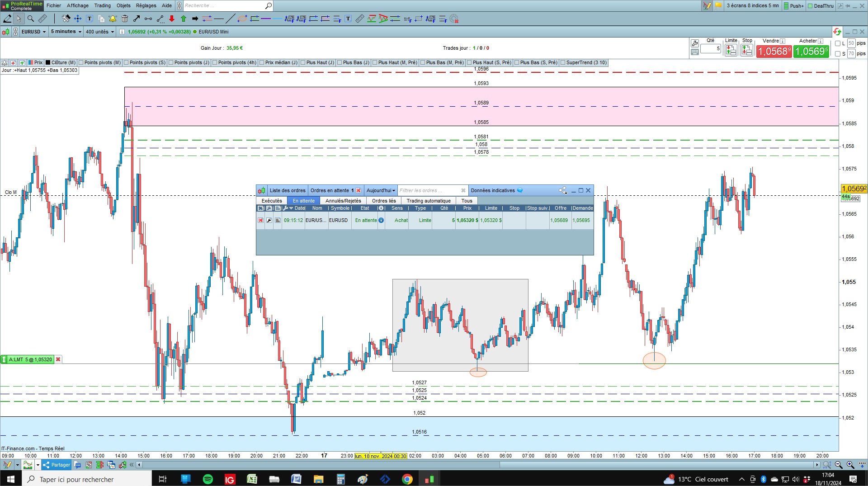Click the trash bin delete-objects icon
The width and height of the screenshot is (868, 486).
click(125, 19)
